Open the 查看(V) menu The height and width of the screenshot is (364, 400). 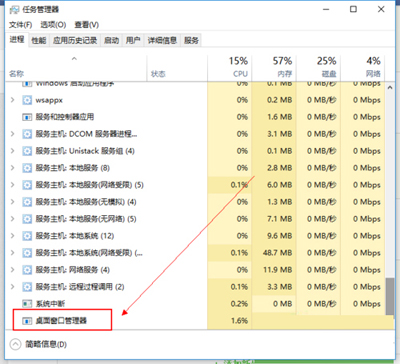(x=86, y=25)
